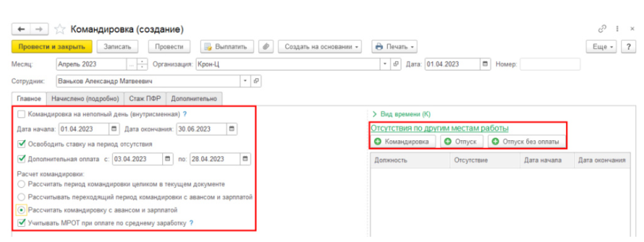Open Отсутствия по другим местам работы link

coord(440,128)
